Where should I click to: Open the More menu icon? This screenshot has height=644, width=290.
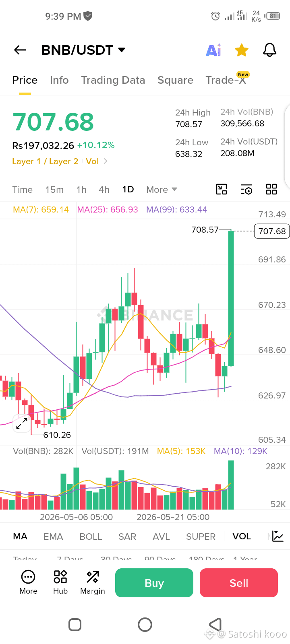pos(28,582)
